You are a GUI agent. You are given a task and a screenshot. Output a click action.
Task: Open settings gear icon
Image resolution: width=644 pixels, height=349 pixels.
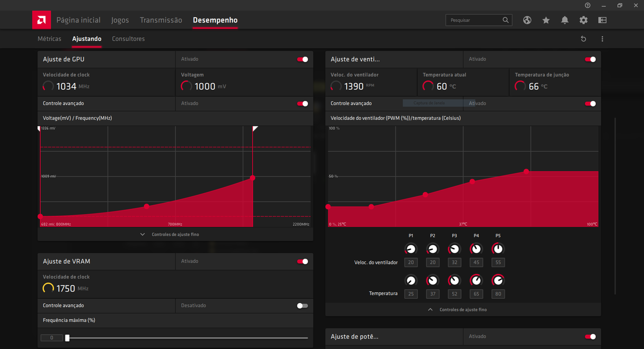584,20
